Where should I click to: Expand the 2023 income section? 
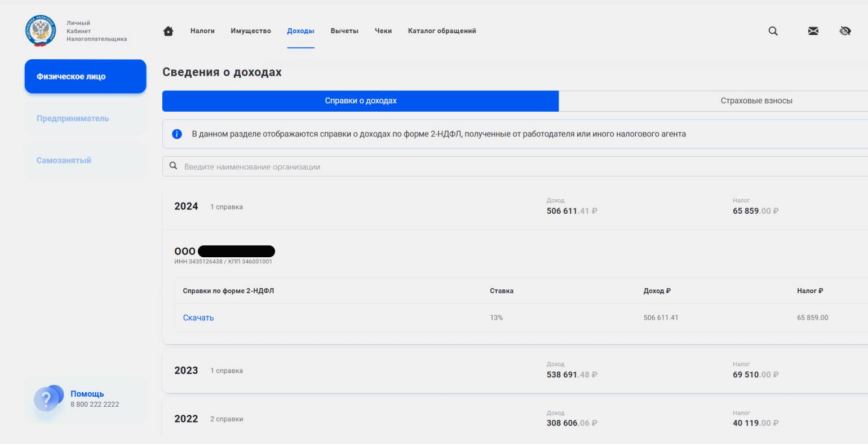186,371
